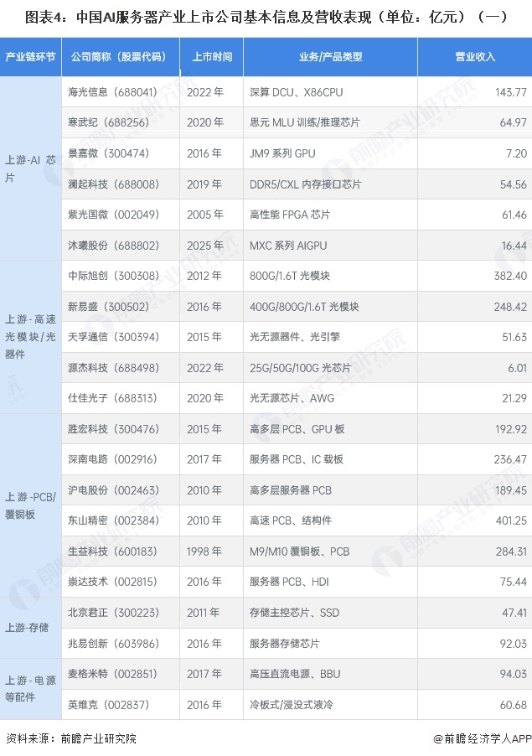Image resolution: width=532 pixels, height=756 pixels.
Task: Click the 上游-PCB/覆铜板 category cell
Action: (x=30, y=505)
